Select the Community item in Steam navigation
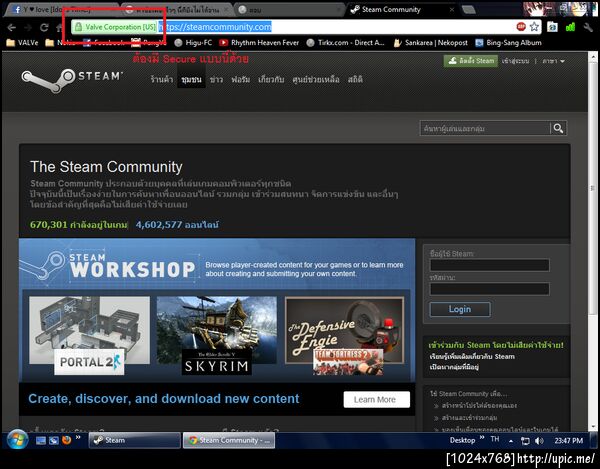Screen dimensions: 600x469 [x=191, y=80]
